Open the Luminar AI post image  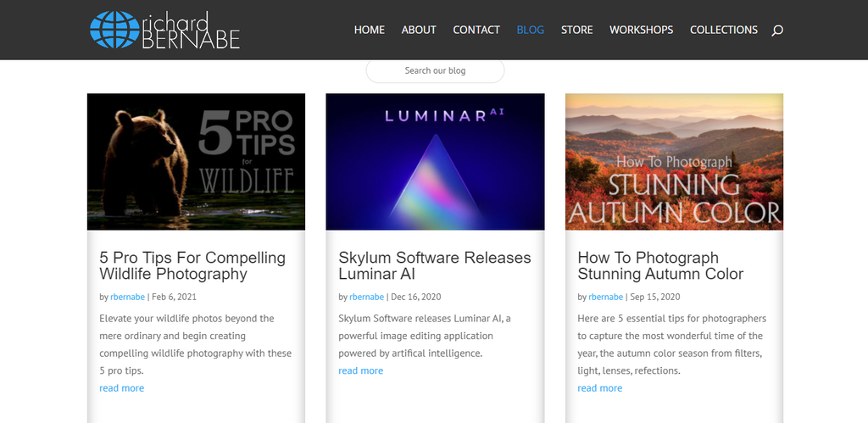pyautogui.click(x=435, y=161)
